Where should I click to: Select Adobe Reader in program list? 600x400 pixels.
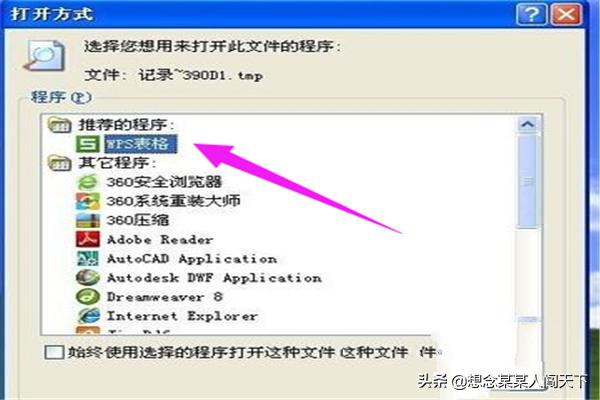click(x=160, y=240)
